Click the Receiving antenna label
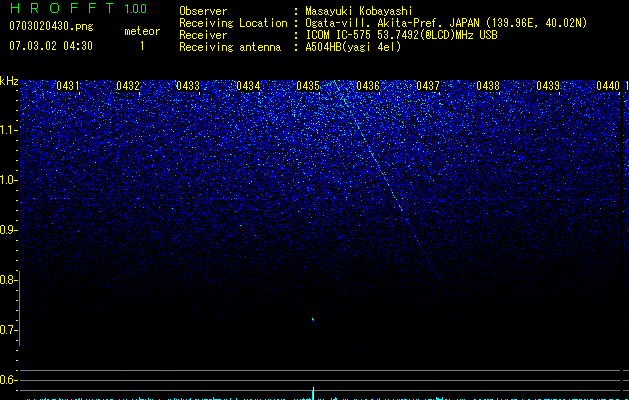 coord(230,47)
